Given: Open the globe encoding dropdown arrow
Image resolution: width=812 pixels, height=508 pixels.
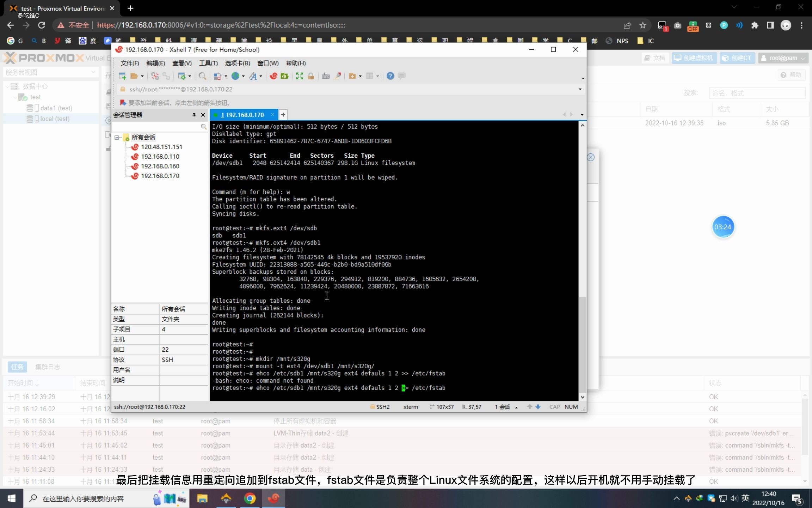Looking at the screenshot, I should tap(243, 76).
